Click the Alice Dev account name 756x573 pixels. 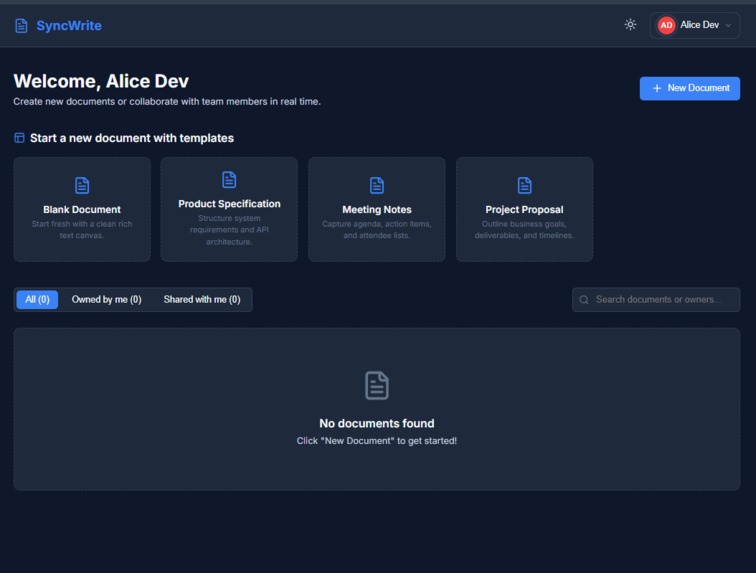point(699,25)
